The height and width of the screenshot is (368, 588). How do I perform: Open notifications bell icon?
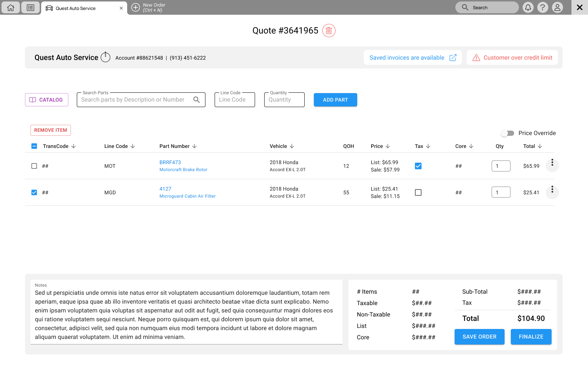coord(528,7)
